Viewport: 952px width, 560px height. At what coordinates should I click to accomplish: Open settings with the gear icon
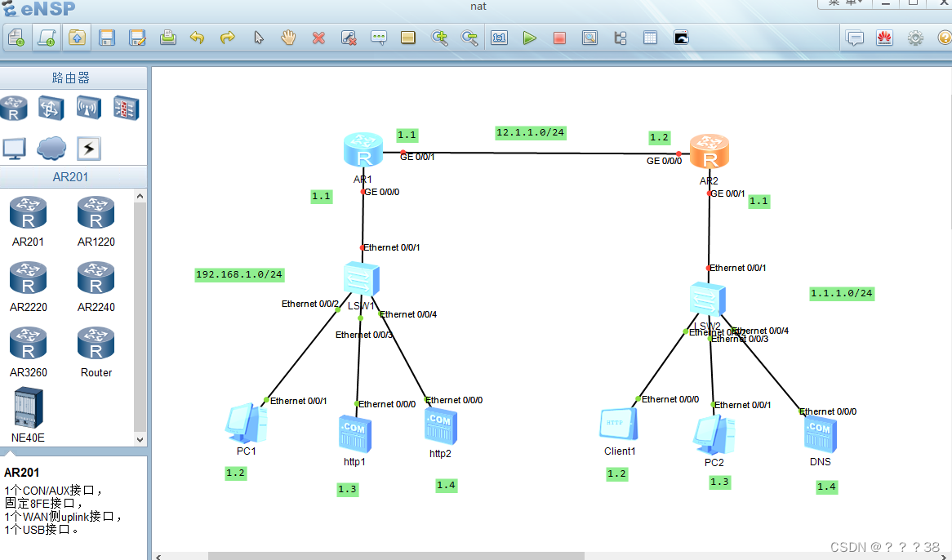pos(915,38)
